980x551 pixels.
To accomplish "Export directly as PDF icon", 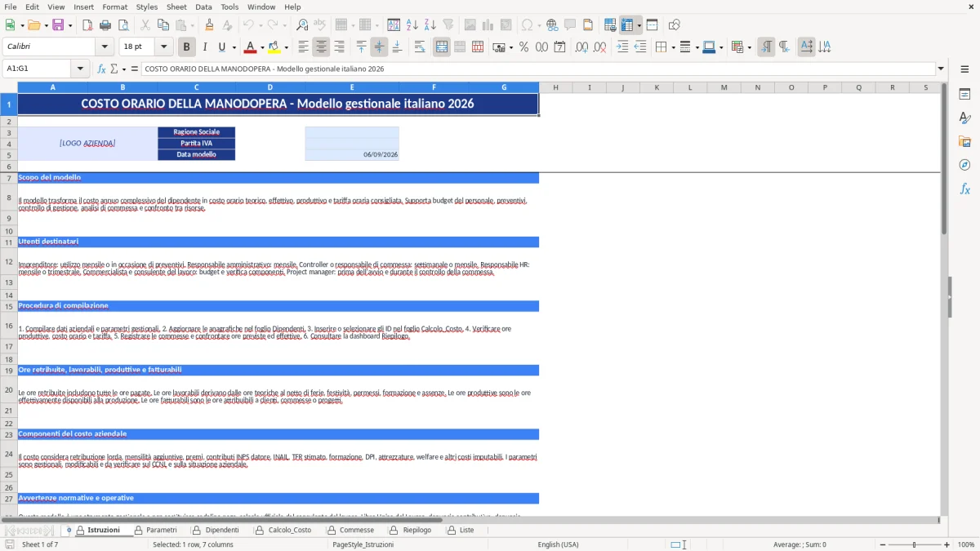I will point(87,25).
